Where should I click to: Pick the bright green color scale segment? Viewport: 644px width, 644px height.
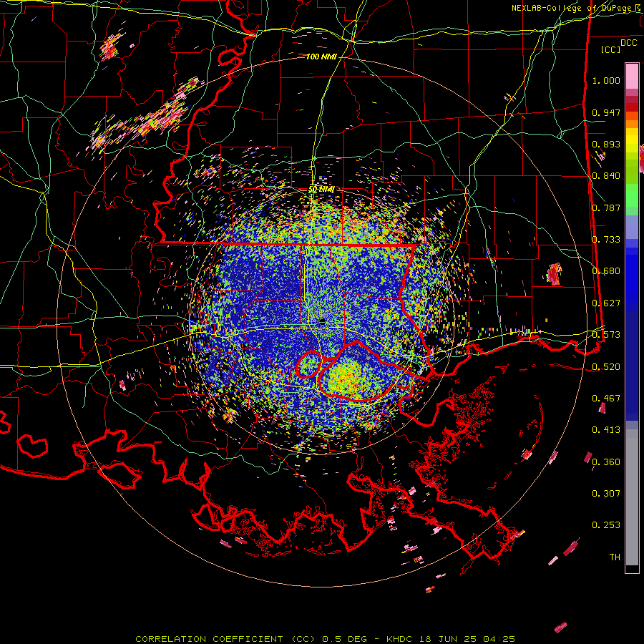(x=632, y=196)
